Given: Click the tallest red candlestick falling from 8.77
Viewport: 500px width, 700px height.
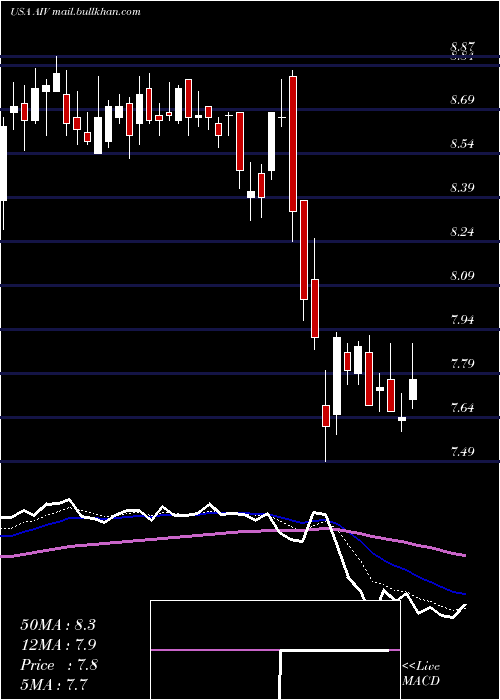Looking at the screenshot, I should (293, 144).
